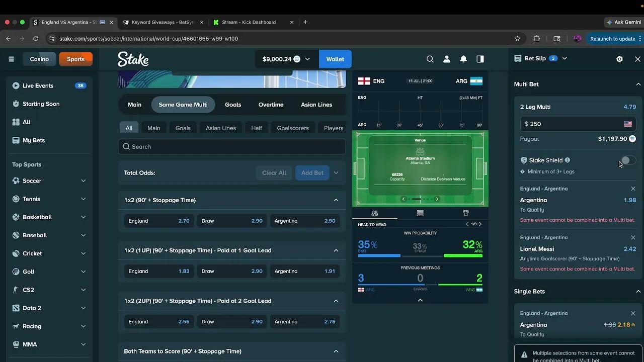
Task: Go to next head to head page
Action: (x=480, y=224)
